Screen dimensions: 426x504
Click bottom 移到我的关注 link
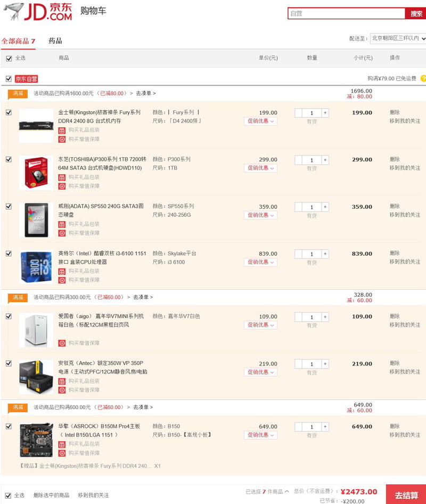tap(93, 495)
